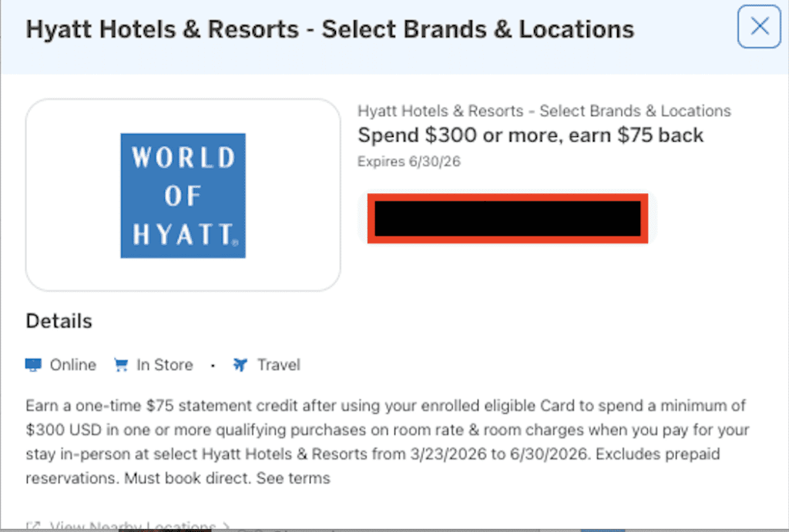Select the Online label text

73,365
